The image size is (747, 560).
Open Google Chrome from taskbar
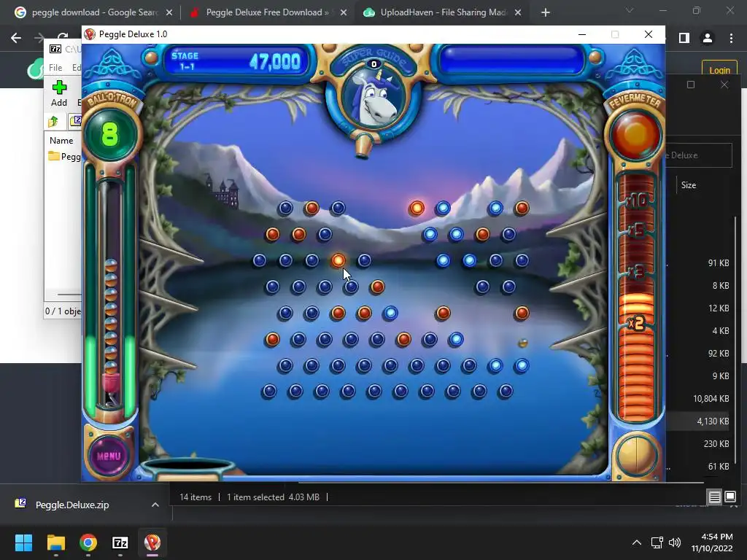(88, 542)
